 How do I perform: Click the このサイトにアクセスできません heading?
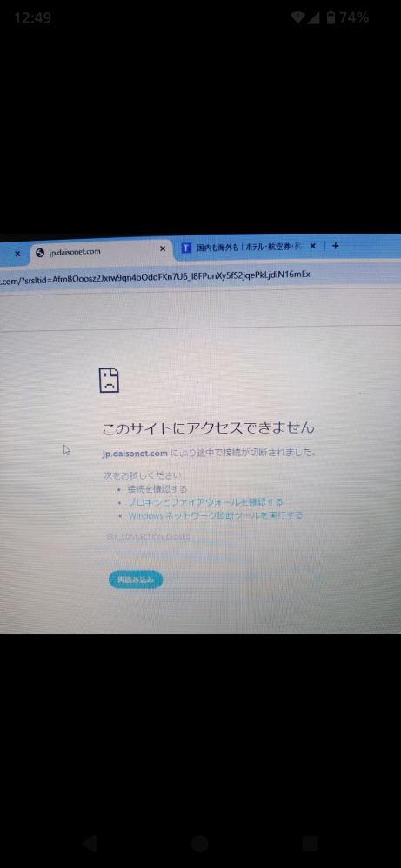[208, 427]
